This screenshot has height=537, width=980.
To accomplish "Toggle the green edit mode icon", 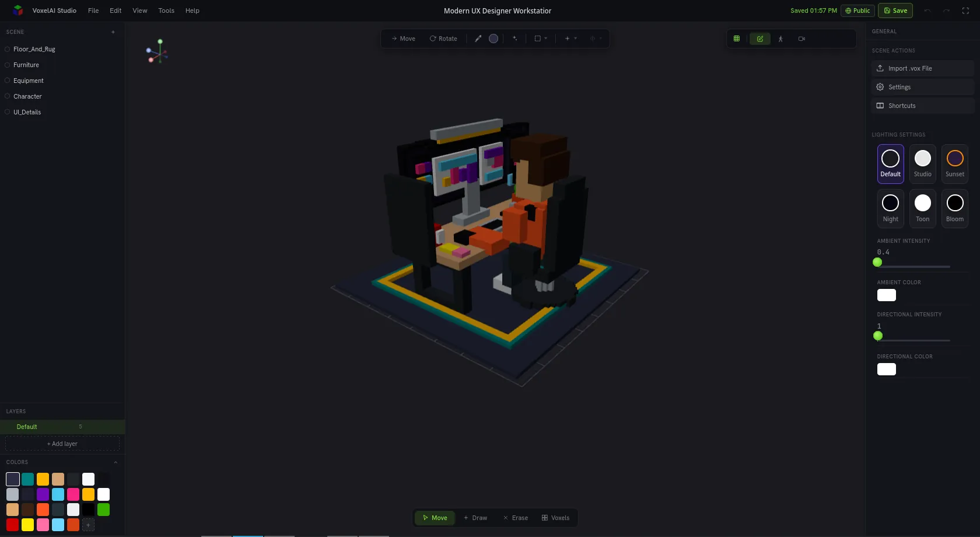I will click(760, 39).
